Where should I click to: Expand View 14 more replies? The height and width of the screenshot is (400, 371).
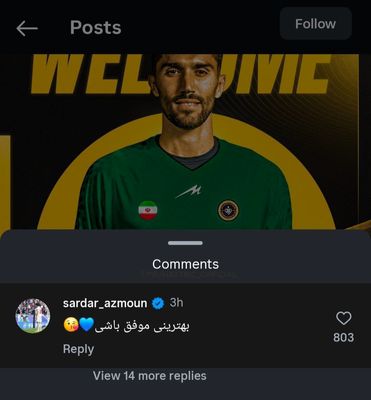[150, 376]
